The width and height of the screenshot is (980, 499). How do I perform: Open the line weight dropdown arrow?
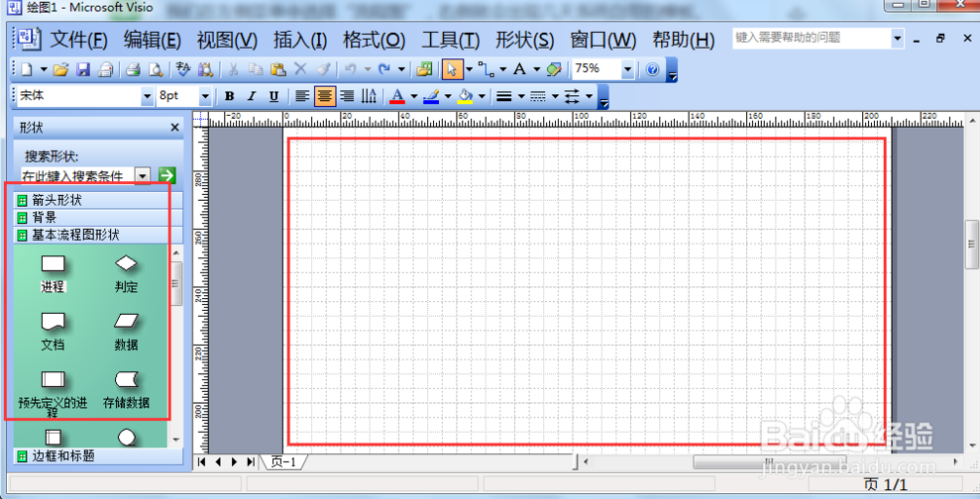(x=520, y=96)
